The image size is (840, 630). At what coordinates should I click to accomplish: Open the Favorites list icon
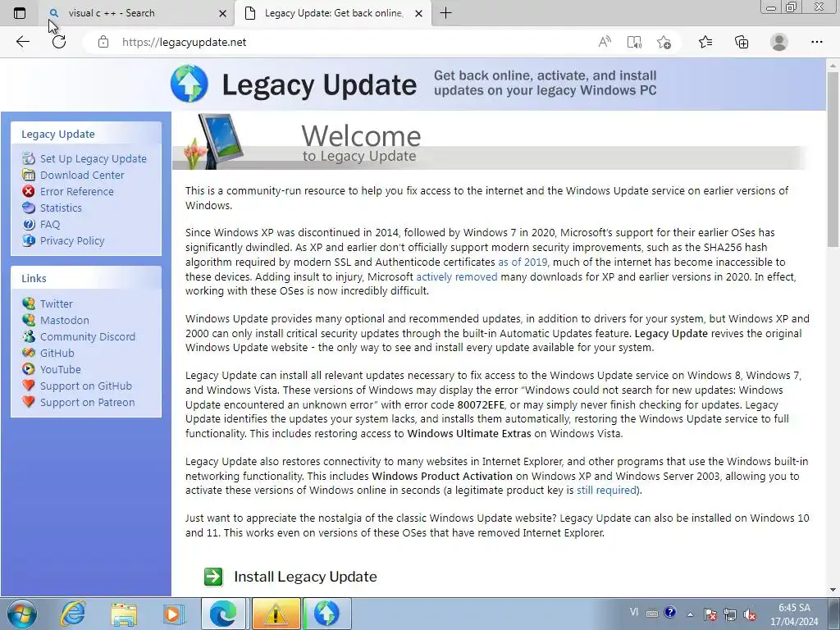pyautogui.click(x=705, y=42)
